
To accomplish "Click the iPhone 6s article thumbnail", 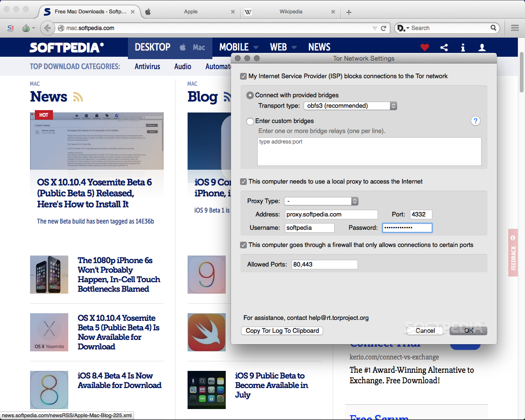I will 49,275.
